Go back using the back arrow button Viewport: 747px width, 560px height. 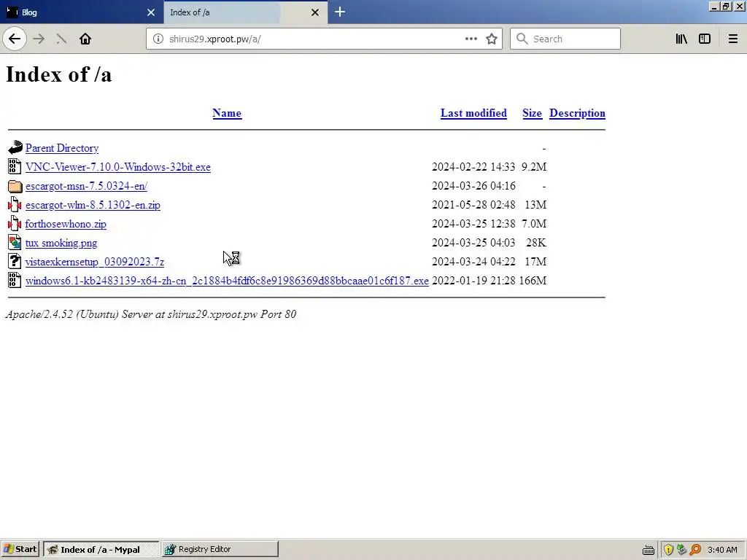click(x=15, y=39)
